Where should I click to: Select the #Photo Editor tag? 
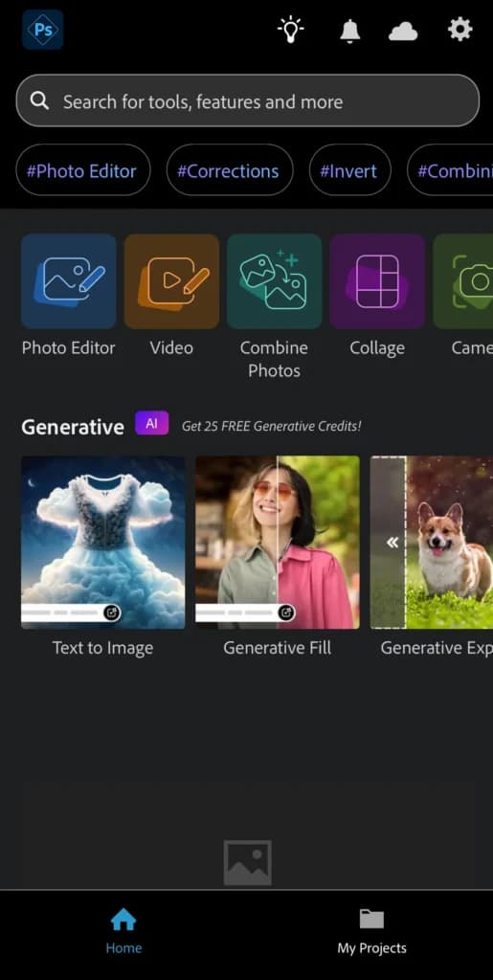83,170
